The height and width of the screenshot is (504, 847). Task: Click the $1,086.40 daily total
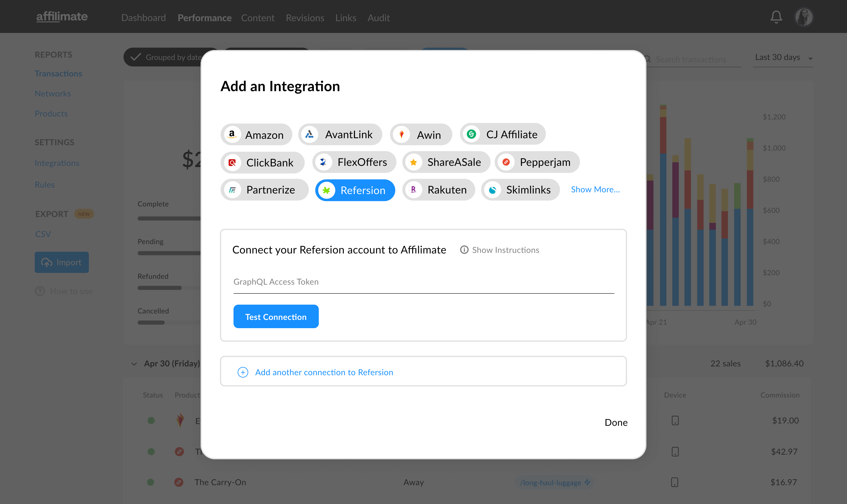click(x=784, y=363)
